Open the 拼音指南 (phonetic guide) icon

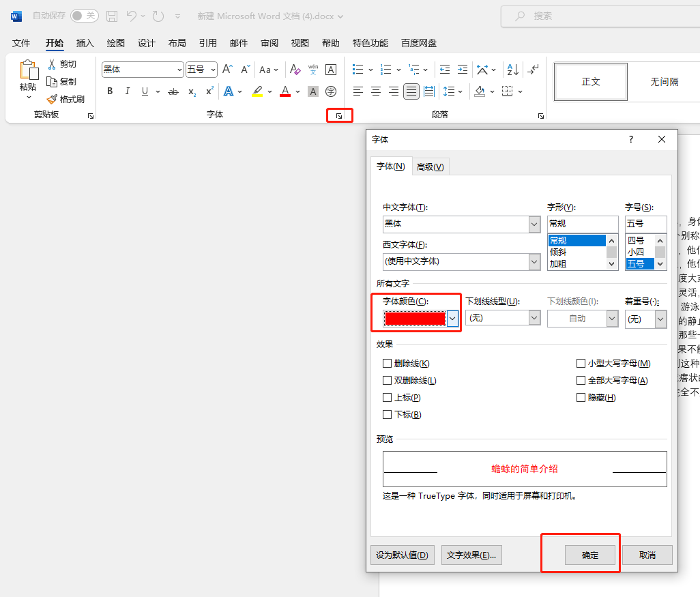[312, 69]
